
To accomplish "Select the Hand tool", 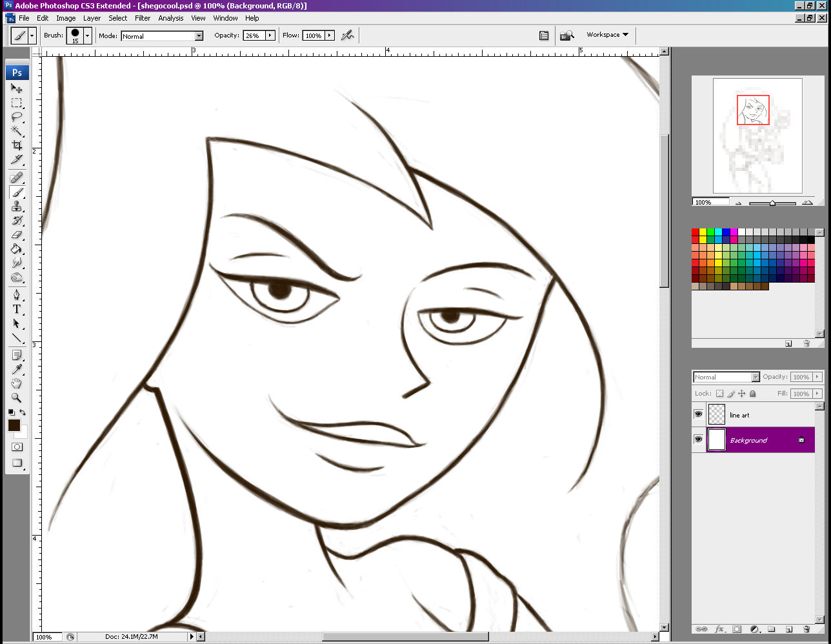I will 17,383.
